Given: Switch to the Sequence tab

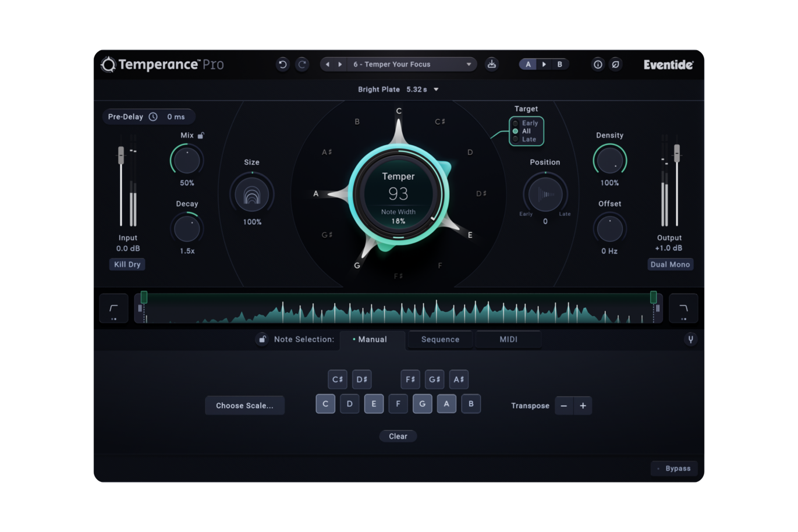Looking at the screenshot, I should [x=440, y=339].
